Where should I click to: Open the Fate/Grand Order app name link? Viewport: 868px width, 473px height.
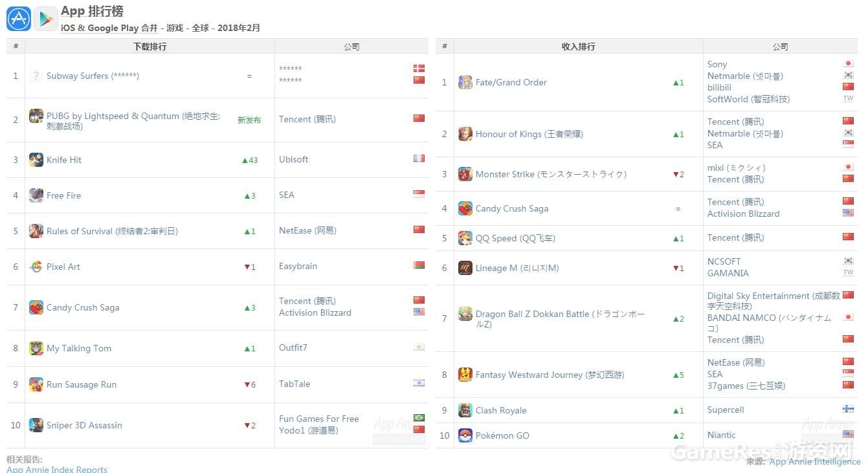click(x=511, y=82)
